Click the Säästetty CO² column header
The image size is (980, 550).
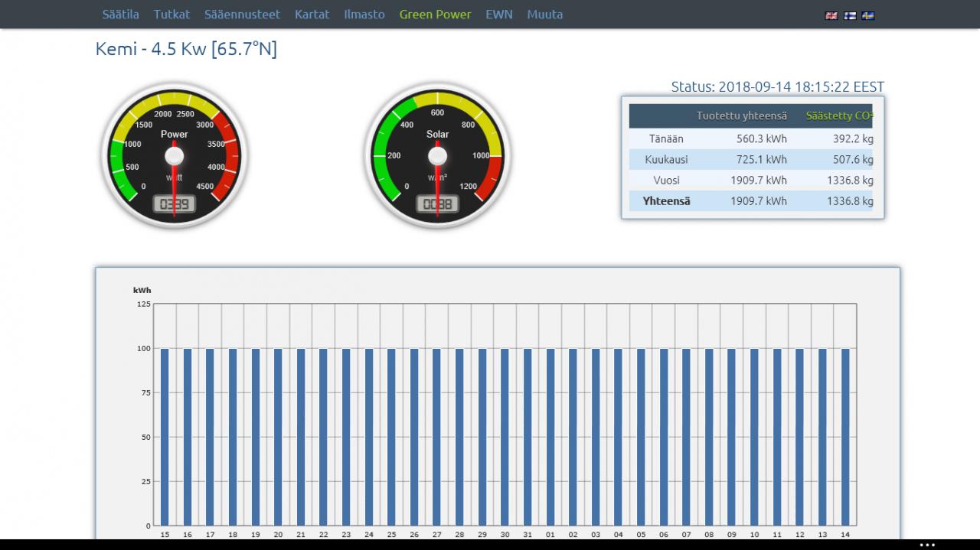[x=839, y=116]
